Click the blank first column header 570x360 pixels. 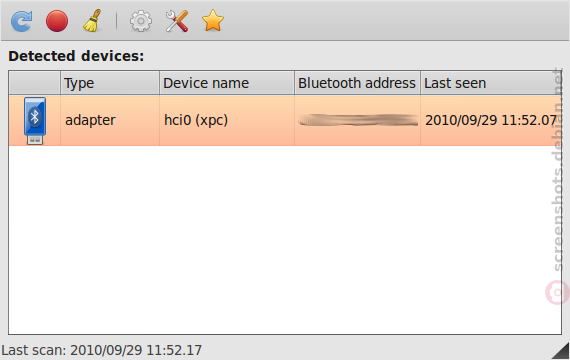[35, 83]
